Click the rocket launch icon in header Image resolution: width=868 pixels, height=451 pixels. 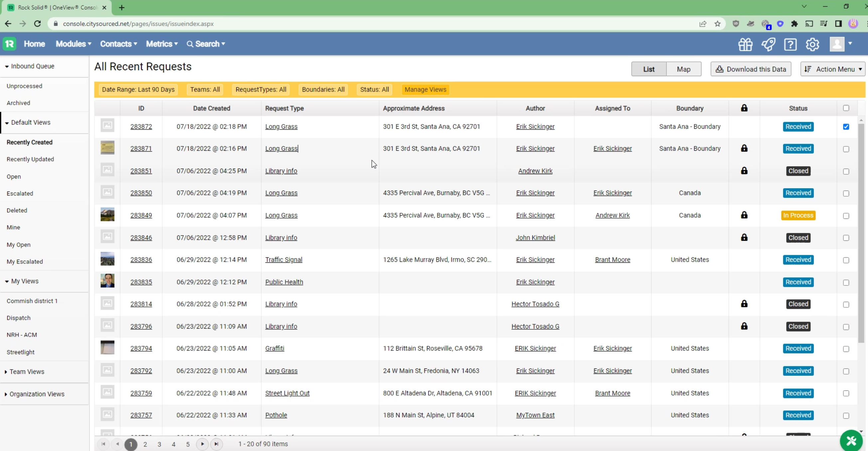pyautogui.click(x=768, y=44)
